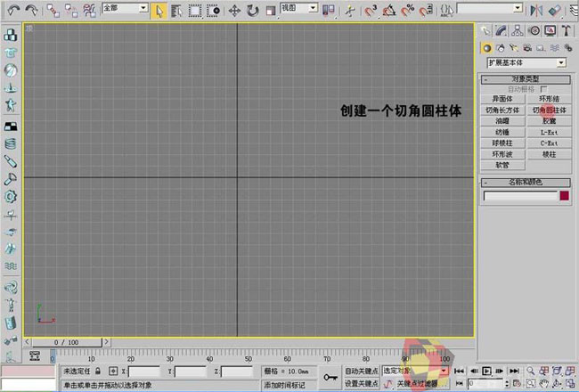
Task: Click the Unlink Selection icon
Action: pos(71,11)
